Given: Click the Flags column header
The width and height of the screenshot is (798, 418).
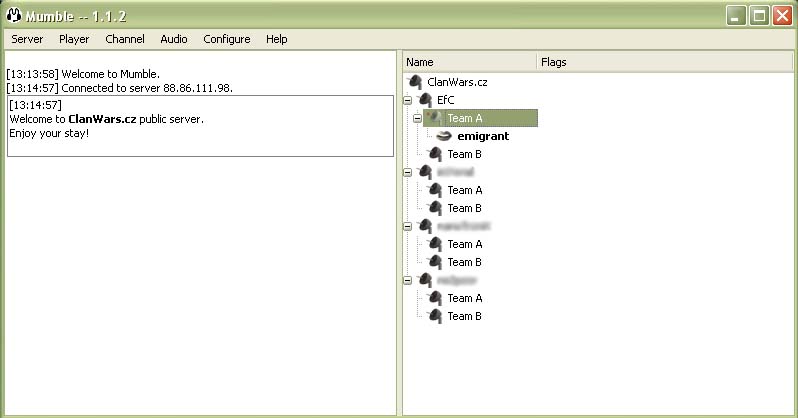Looking at the screenshot, I should (x=665, y=62).
